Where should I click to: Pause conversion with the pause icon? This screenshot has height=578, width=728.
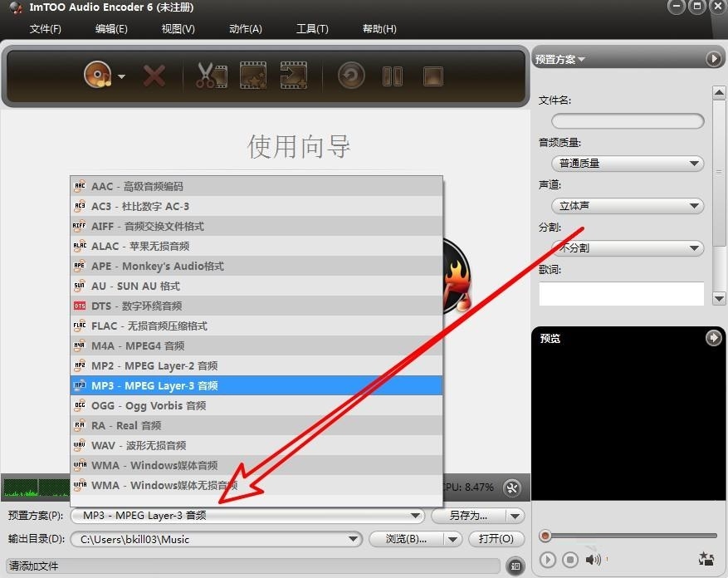393,76
